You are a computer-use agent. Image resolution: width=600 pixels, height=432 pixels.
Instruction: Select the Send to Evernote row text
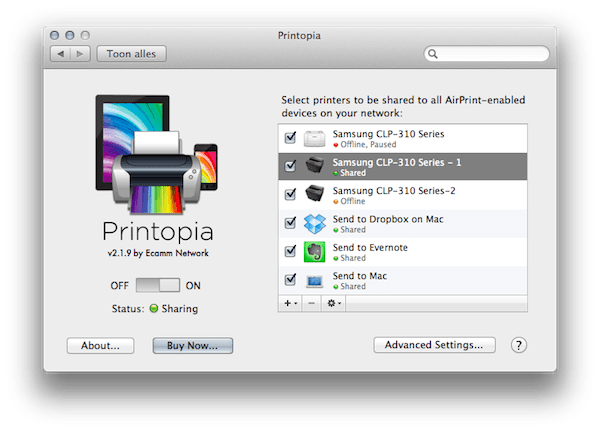(370, 248)
